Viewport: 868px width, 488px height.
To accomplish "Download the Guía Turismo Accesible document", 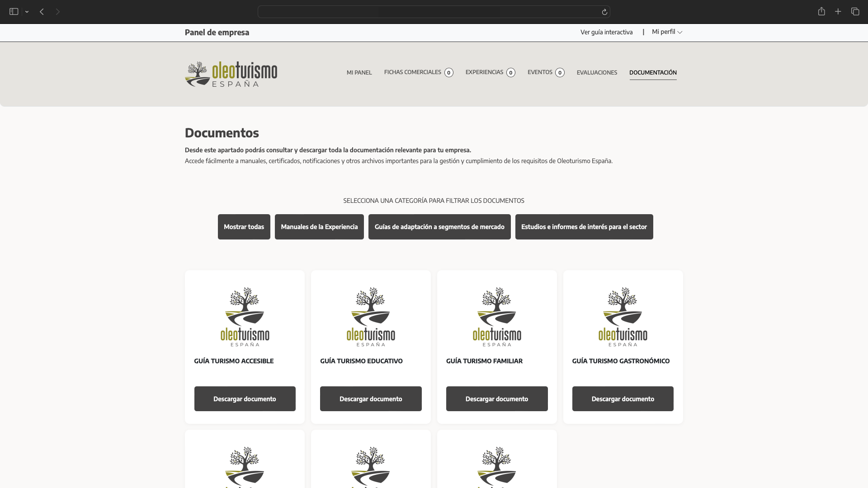I will (x=245, y=399).
